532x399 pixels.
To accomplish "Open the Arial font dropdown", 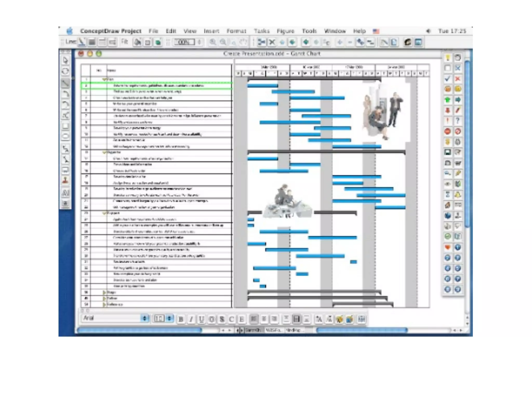I will pyautogui.click(x=144, y=318).
